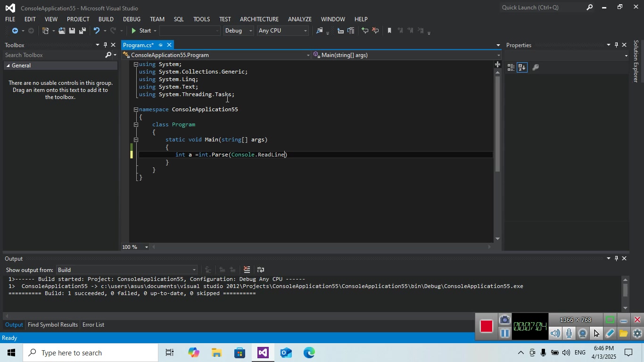The image size is (644, 362).
Task: Click the Navigate Backward arrow icon
Action: (x=15, y=31)
